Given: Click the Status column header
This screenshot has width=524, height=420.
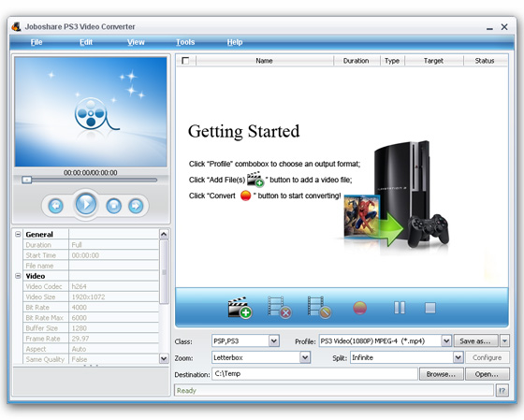Looking at the screenshot, I should (485, 61).
